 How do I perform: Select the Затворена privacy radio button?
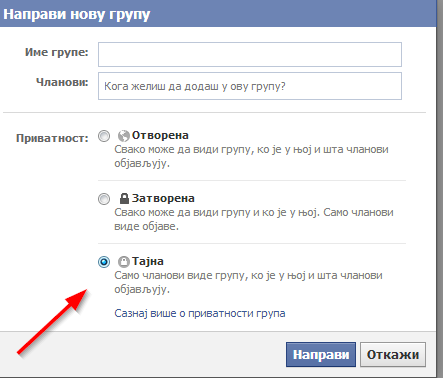[104, 199]
